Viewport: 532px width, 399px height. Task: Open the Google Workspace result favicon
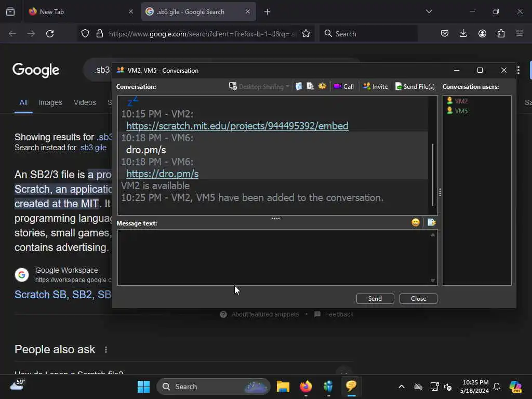click(22, 275)
